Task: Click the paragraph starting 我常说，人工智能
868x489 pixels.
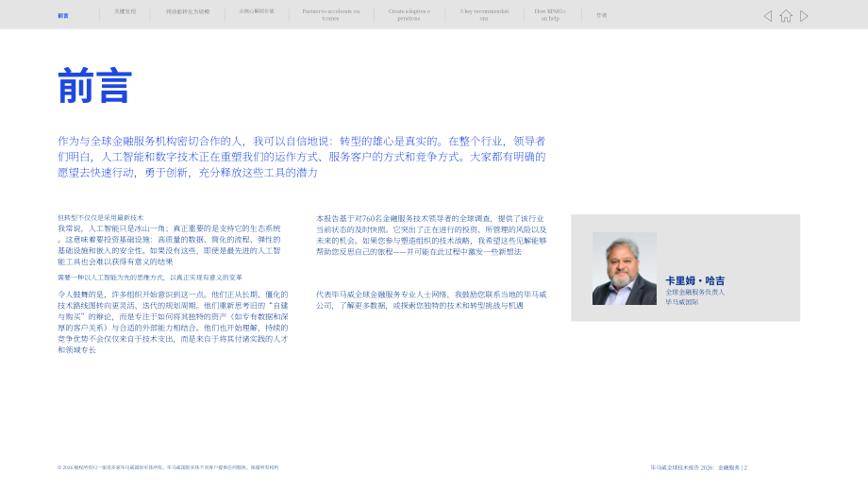Action: [170, 244]
